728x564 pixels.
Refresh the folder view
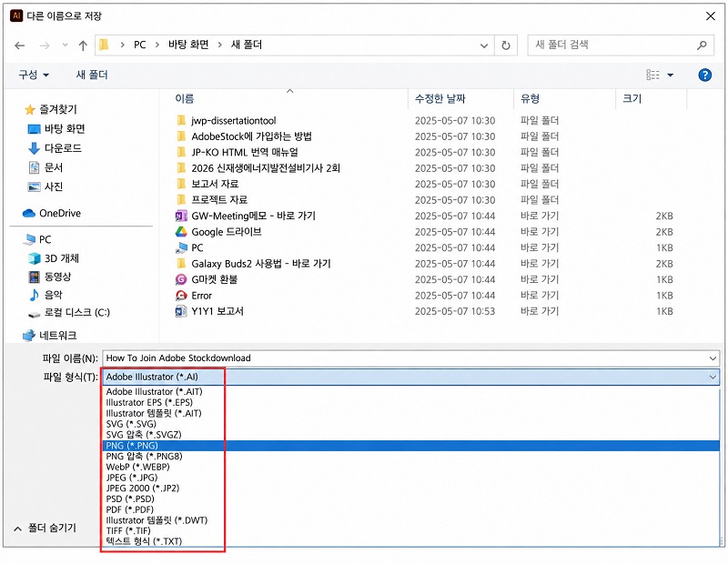[x=506, y=45]
